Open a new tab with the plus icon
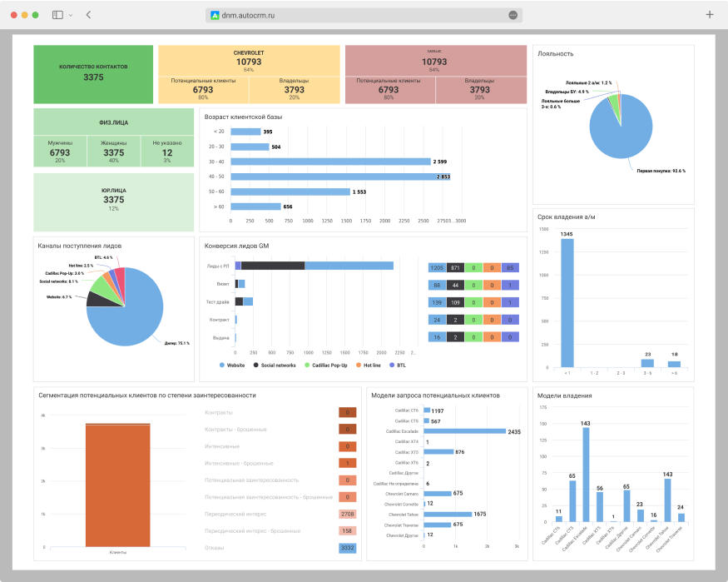728x582 pixels. pos(709,14)
